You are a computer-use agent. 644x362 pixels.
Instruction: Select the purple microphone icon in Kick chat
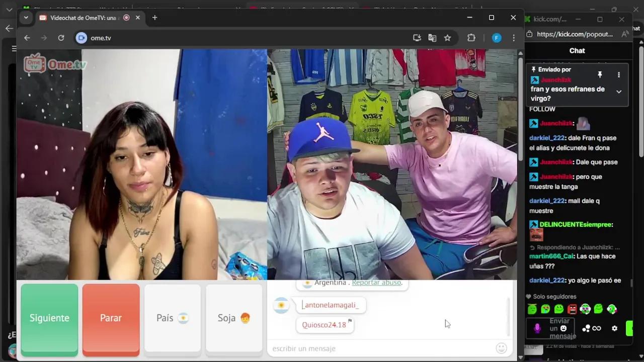click(537, 327)
